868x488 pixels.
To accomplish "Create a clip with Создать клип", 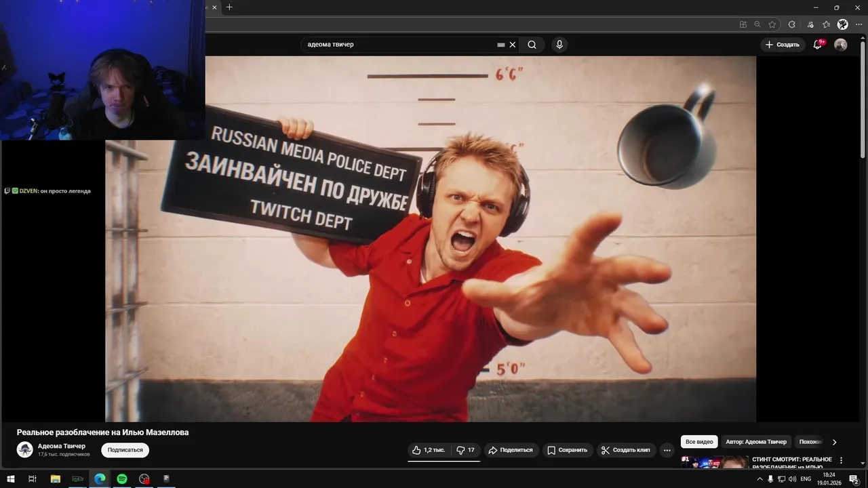I will pyautogui.click(x=626, y=450).
